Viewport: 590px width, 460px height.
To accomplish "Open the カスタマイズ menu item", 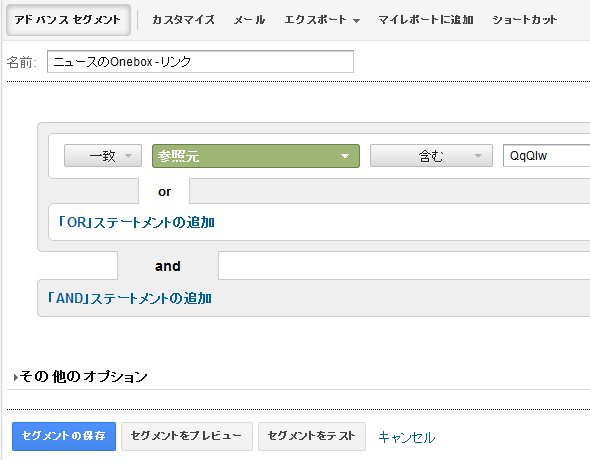I will click(183, 20).
